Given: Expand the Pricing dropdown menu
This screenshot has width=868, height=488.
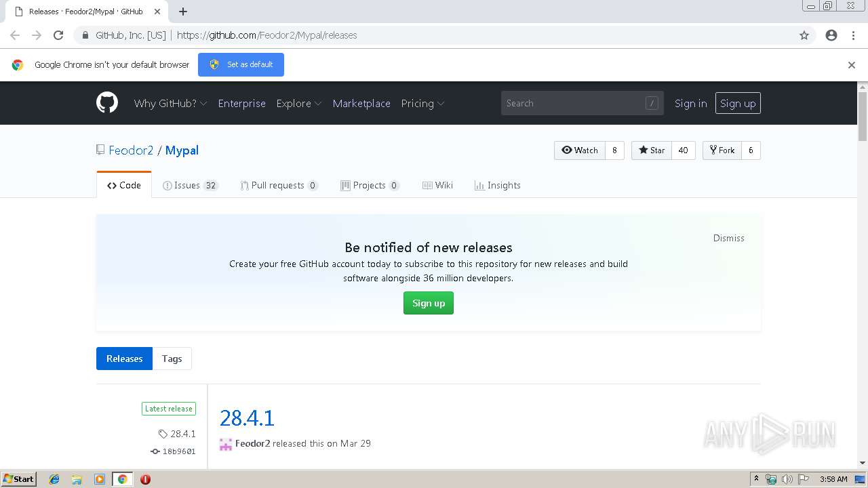Looking at the screenshot, I should pyautogui.click(x=422, y=103).
